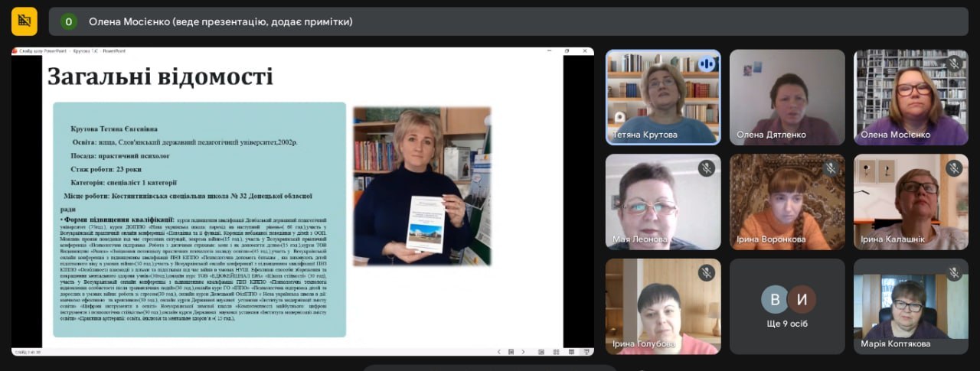This screenshot has width=980, height=371.
Task: Switch to reading view in status bar
Action: pyautogui.click(x=570, y=352)
